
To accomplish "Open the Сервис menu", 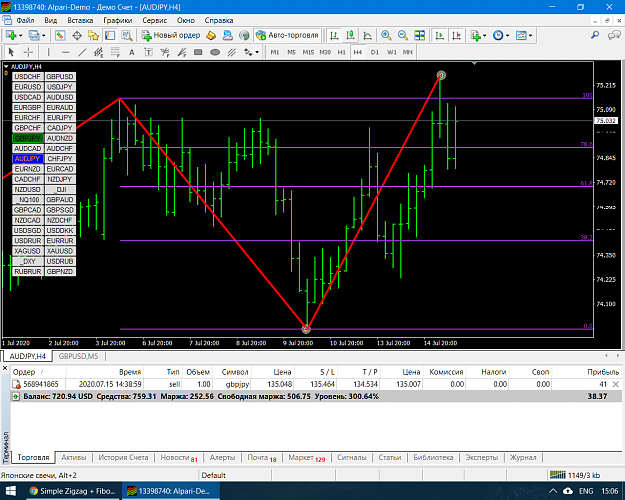I will pos(154,20).
